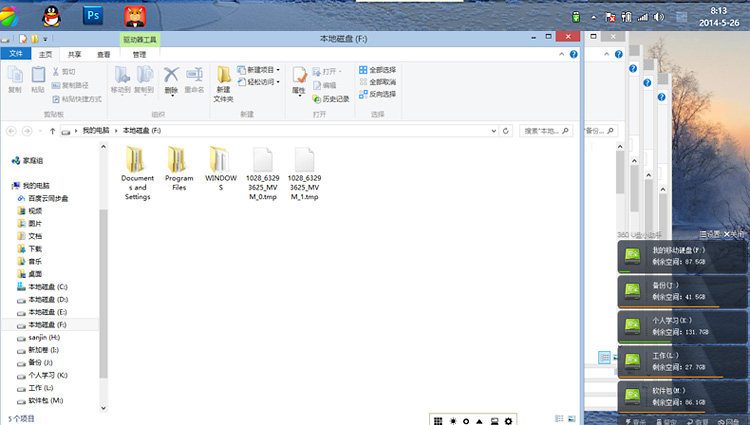Go up one level arrow
Image resolution: width=750 pixels, height=425 pixels.
point(52,131)
